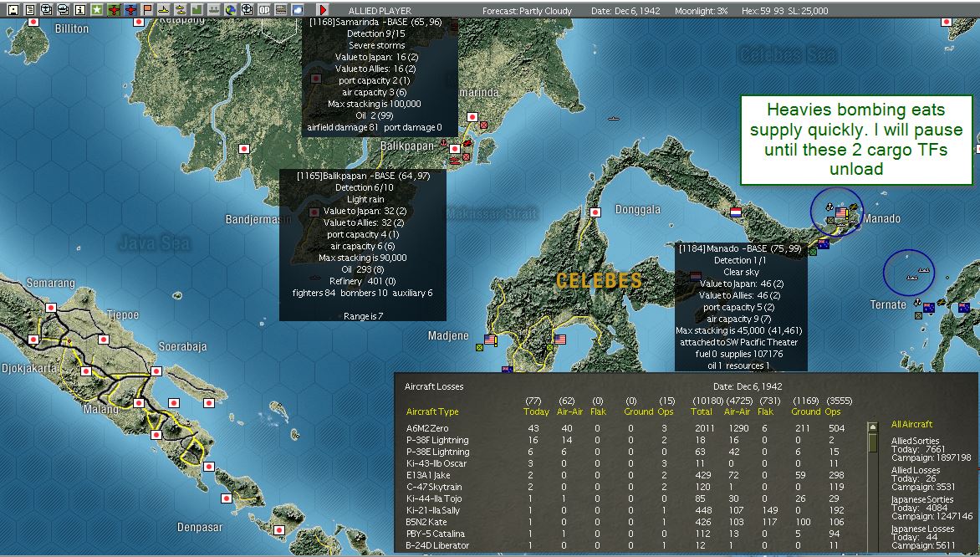This screenshot has width=980, height=557.
Task: Select the P-38F Lightning row
Action: 626,440
